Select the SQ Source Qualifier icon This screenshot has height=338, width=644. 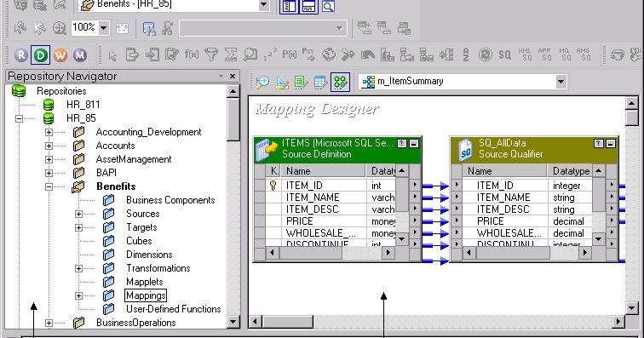coord(505,54)
